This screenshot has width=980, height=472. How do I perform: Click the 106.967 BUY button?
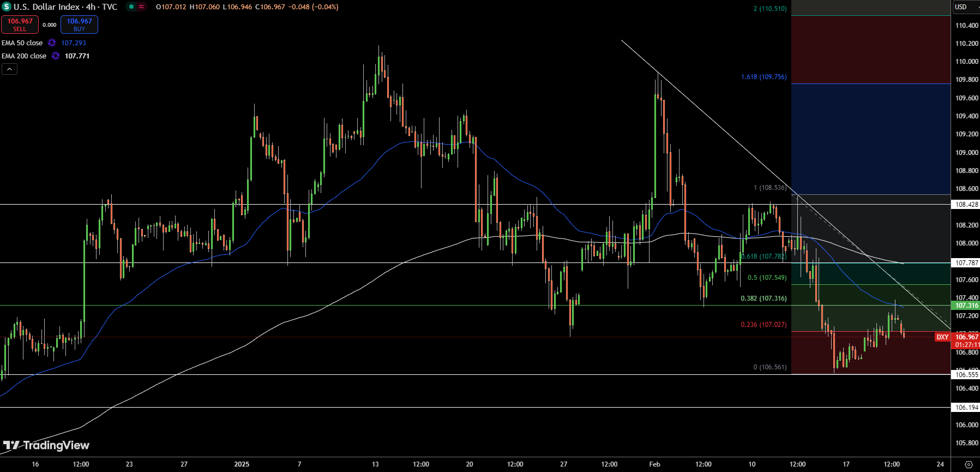(x=79, y=25)
